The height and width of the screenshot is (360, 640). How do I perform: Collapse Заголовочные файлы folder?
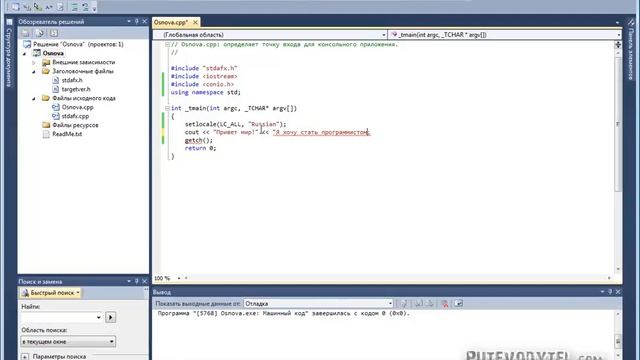[x=34, y=71]
